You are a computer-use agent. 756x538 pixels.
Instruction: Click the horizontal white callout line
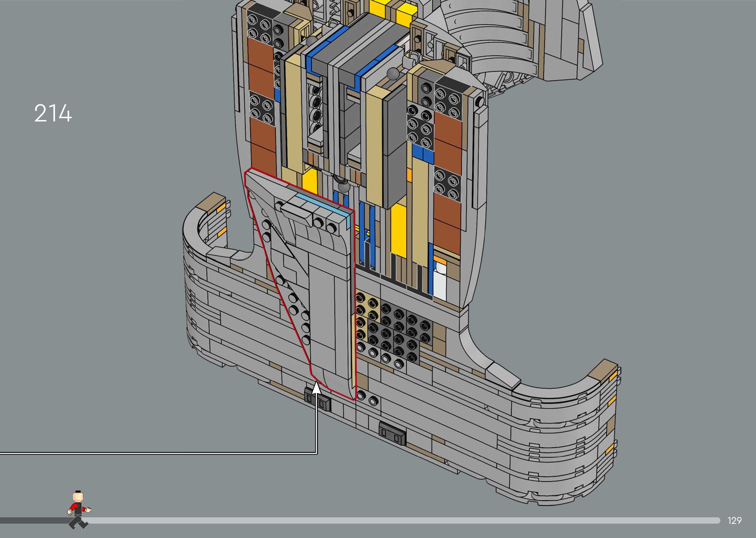pyautogui.click(x=159, y=453)
